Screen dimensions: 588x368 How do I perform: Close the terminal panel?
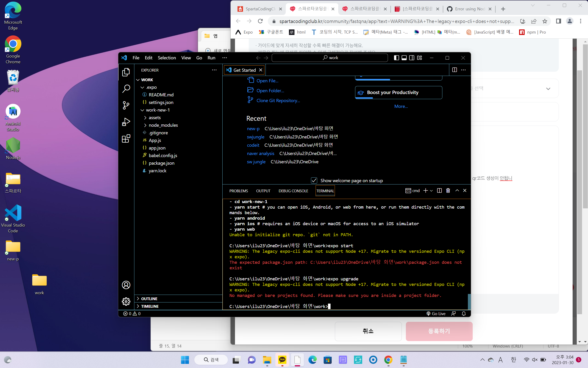click(x=465, y=191)
